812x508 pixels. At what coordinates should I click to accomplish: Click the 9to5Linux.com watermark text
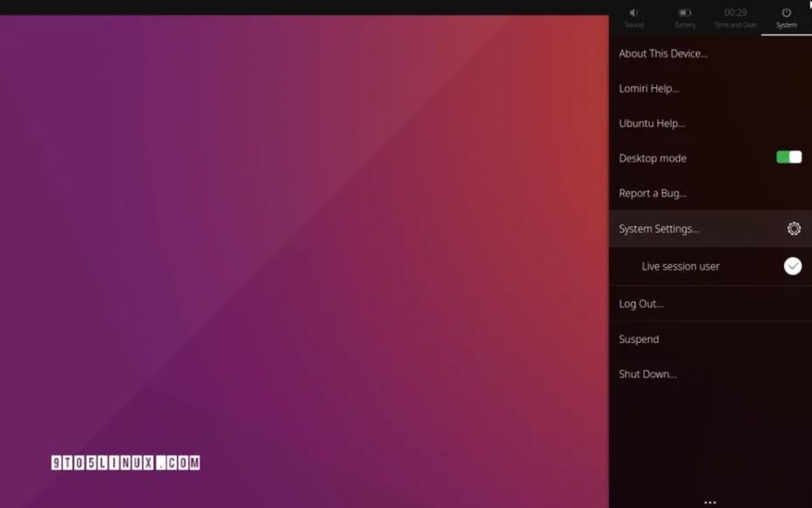pos(125,463)
